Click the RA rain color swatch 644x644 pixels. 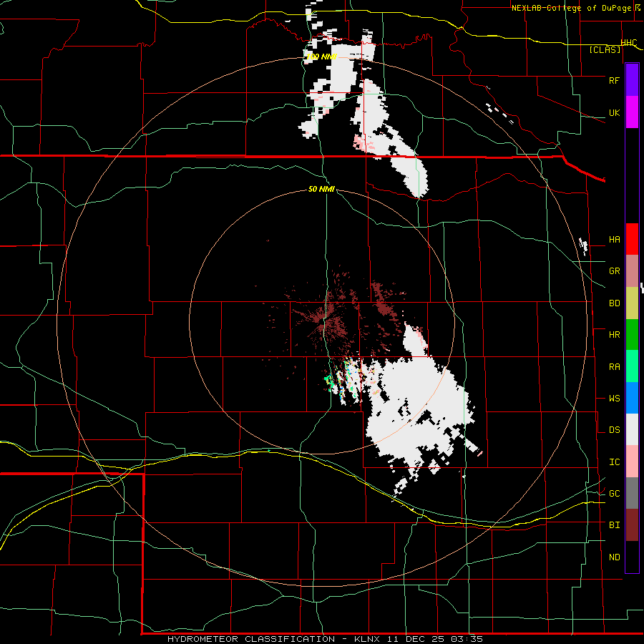click(x=632, y=366)
